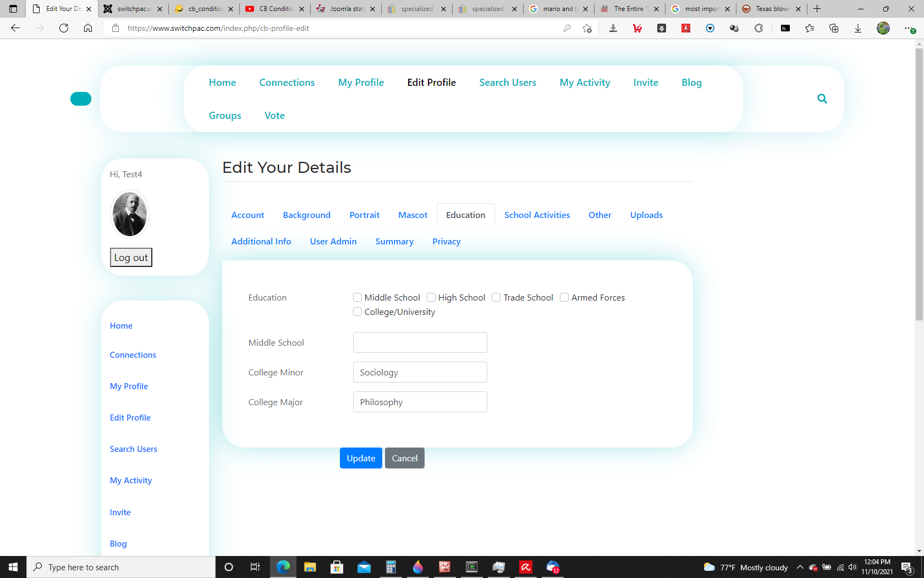Screen dimensions: 924x578
Task: Switch to the Background tab
Action: coord(306,215)
